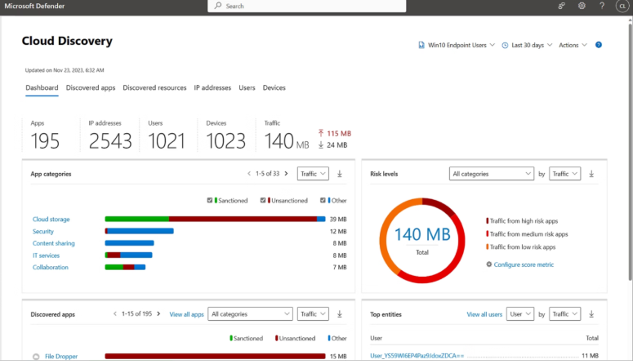This screenshot has width=633, height=364.
Task: Click the Configure score metric link
Action: tap(524, 264)
